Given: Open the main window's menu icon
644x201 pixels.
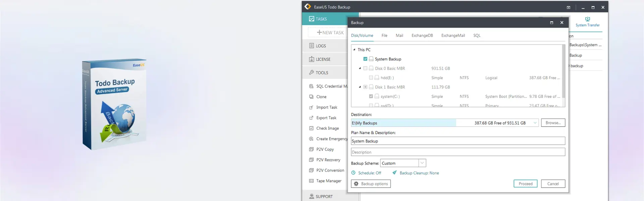Looking at the screenshot, I should coord(568,7).
